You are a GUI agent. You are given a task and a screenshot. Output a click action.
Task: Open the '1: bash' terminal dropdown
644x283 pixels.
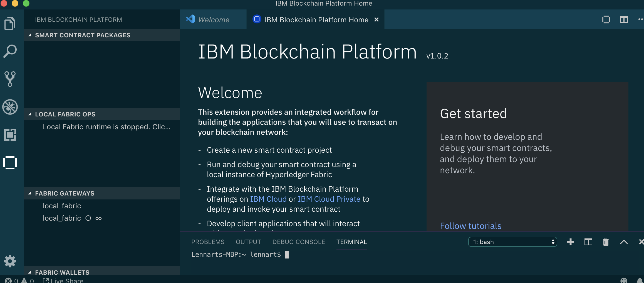pos(512,242)
